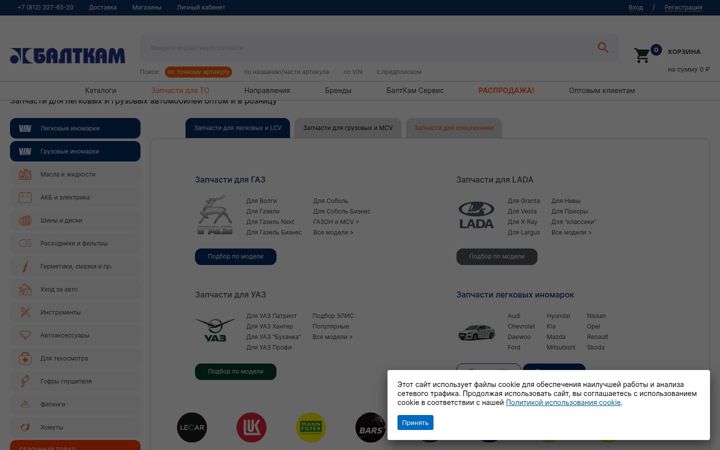Open Для Газель Next link
This screenshot has height=450, width=720.
coord(270,222)
